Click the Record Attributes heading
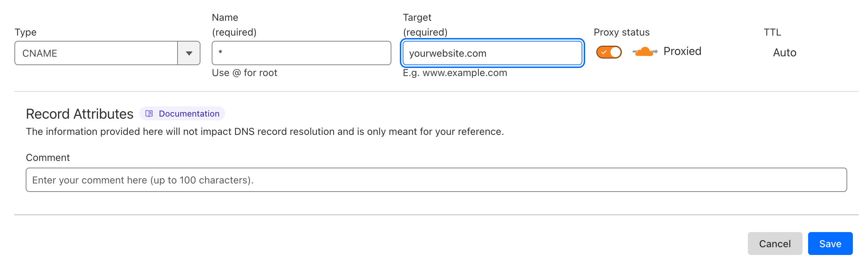Viewport: 868px width, 262px height. coord(80,114)
